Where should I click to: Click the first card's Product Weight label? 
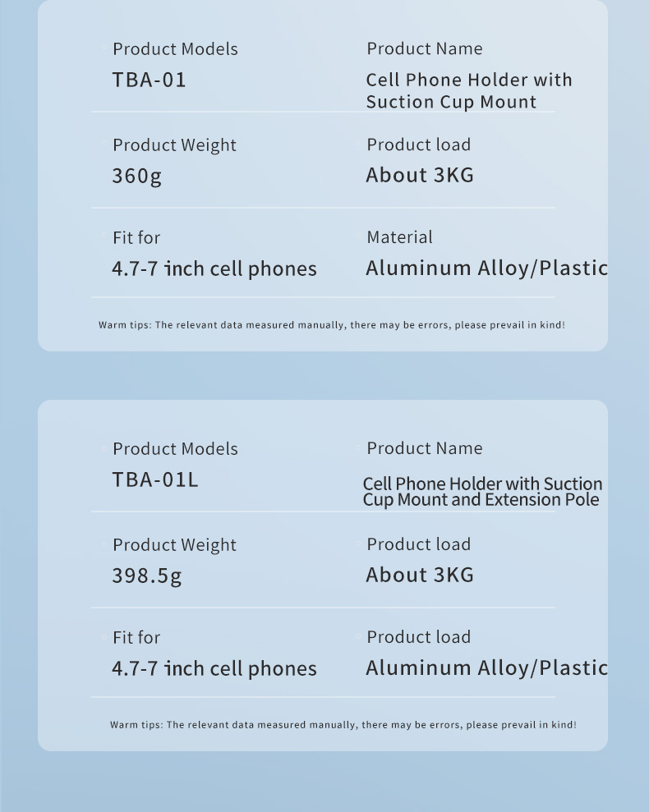(x=174, y=145)
